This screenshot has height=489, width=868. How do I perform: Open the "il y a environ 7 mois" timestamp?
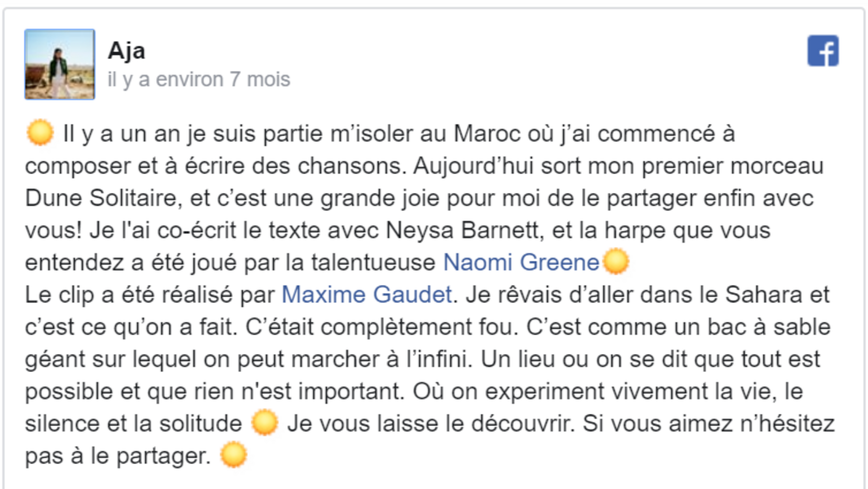pos(199,79)
